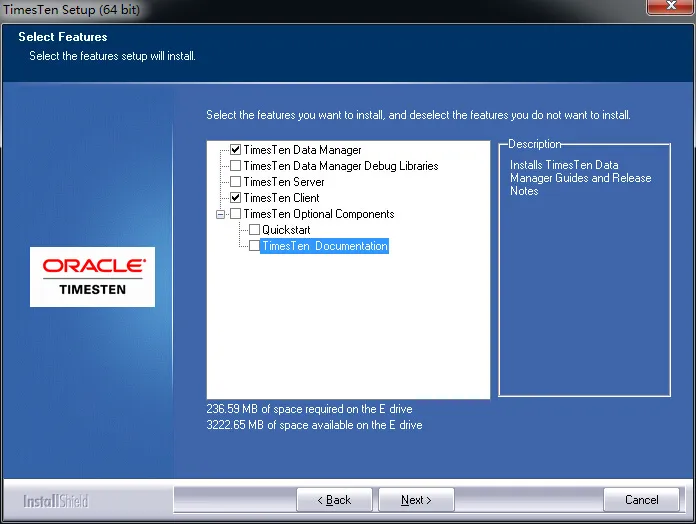Enable TimesTen Data Manager Debug Libraries checkbox
This screenshot has width=696, height=524.
point(236,166)
